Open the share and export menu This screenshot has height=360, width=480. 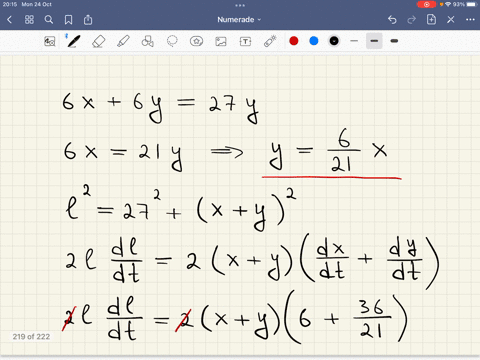[x=88, y=20]
